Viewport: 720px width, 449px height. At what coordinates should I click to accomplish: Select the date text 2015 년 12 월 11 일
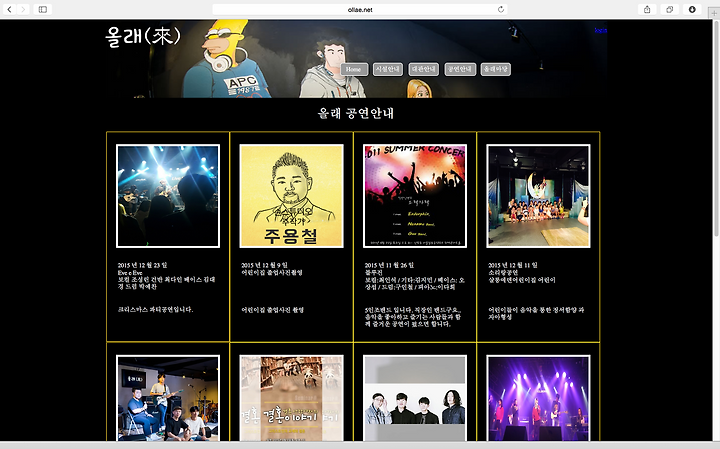pos(513,265)
